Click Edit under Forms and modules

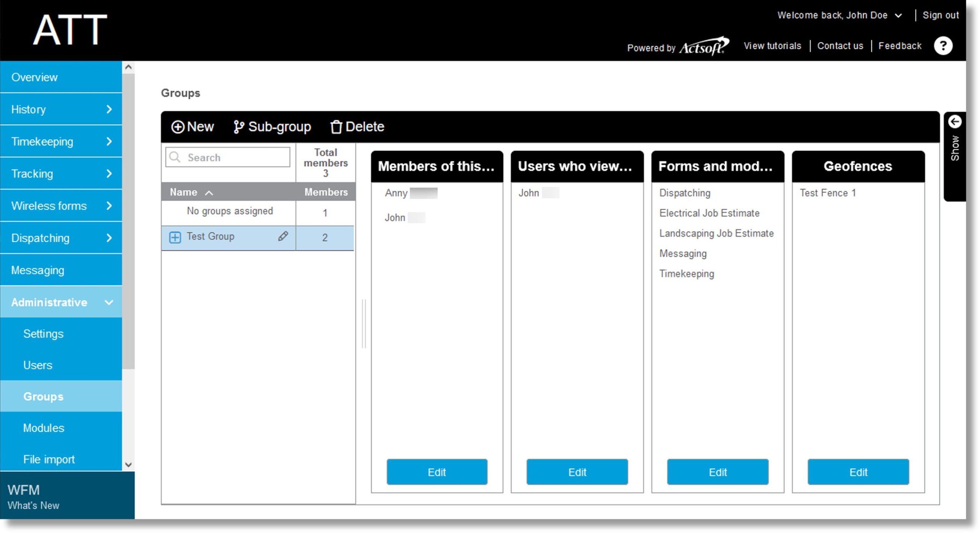click(x=718, y=472)
